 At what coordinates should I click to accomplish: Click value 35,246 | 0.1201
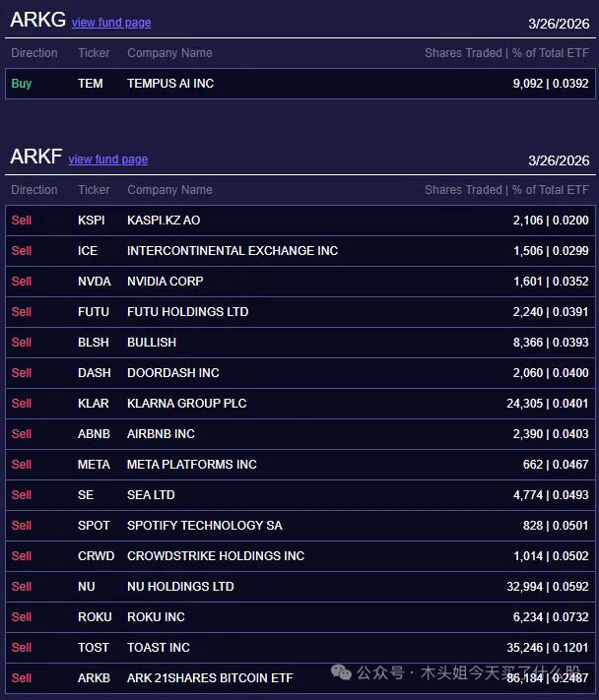(x=548, y=648)
